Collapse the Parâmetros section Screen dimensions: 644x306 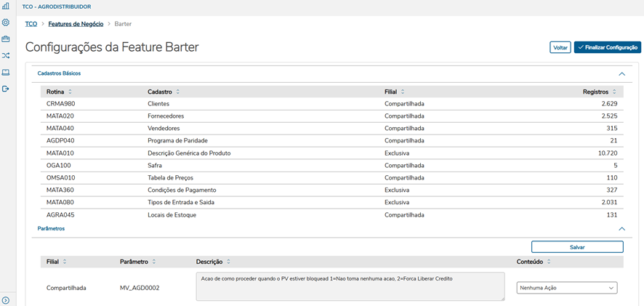[x=621, y=228]
